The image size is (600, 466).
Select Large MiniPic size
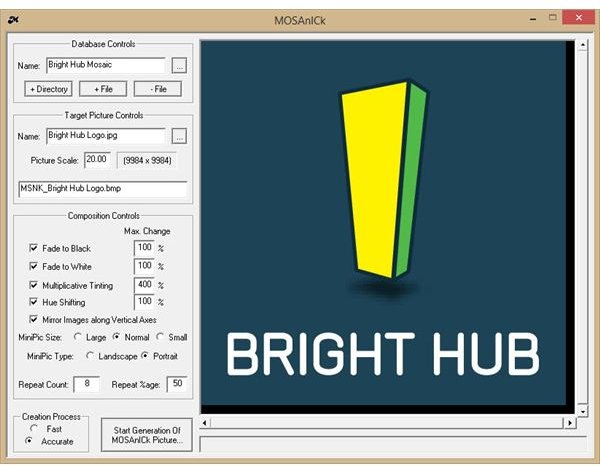(78, 337)
